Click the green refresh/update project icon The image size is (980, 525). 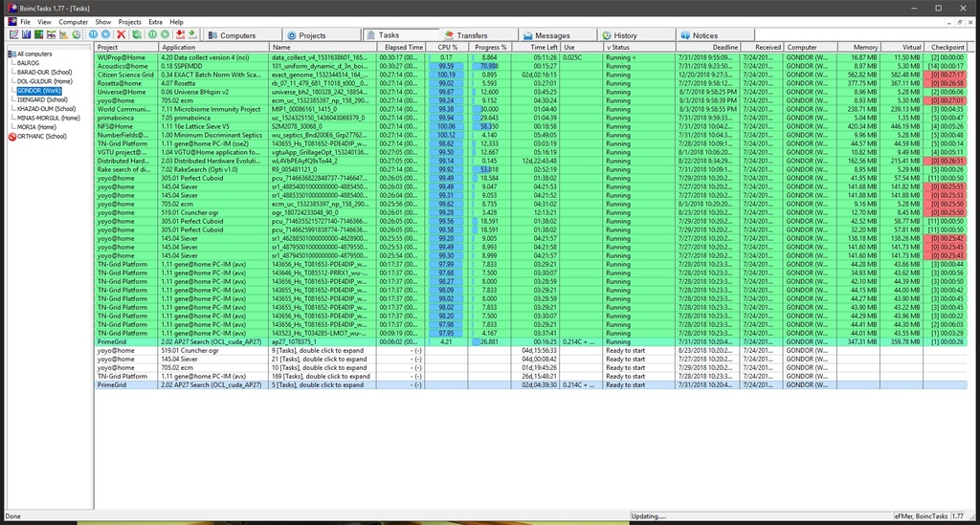click(x=137, y=35)
